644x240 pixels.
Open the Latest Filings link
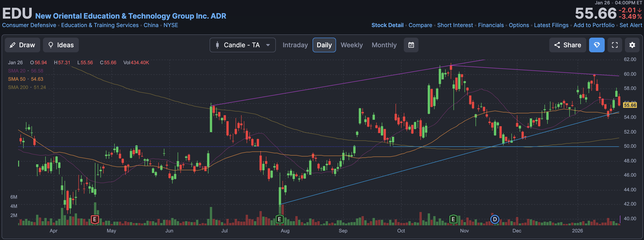pos(551,25)
